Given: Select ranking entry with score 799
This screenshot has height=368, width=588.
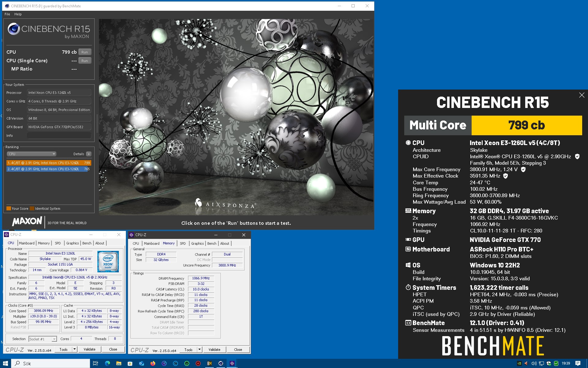Looking at the screenshot, I should 49,163.
